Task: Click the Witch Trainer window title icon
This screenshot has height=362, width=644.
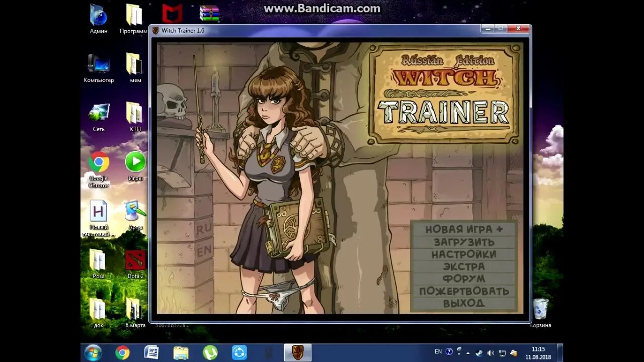Action: (155, 31)
